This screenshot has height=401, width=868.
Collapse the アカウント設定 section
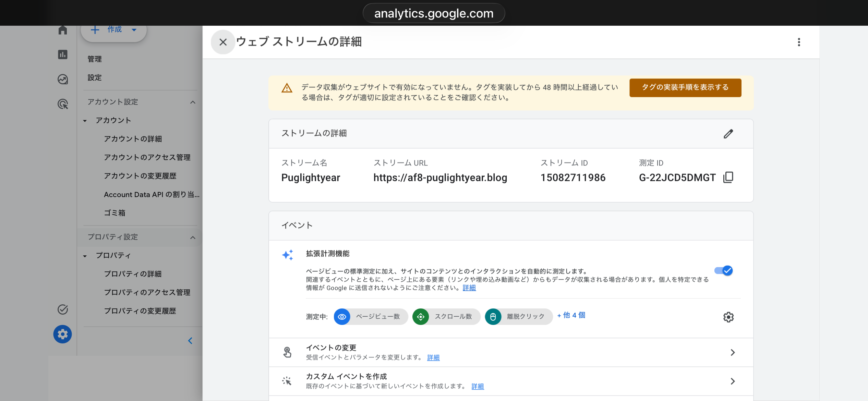coord(193,102)
